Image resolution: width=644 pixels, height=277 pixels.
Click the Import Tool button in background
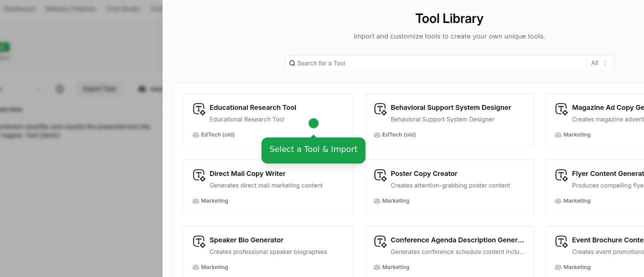pos(99,89)
